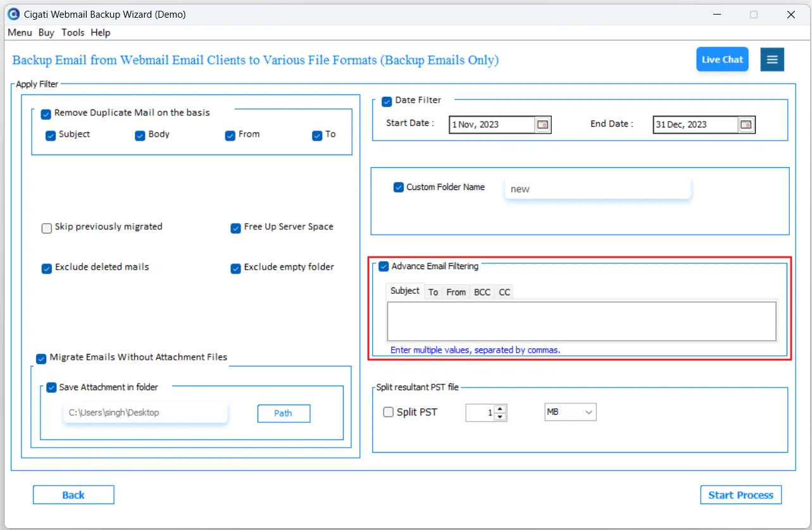The width and height of the screenshot is (812, 530).
Task: Open the hamburger menu icon
Action: click(772, 60)
